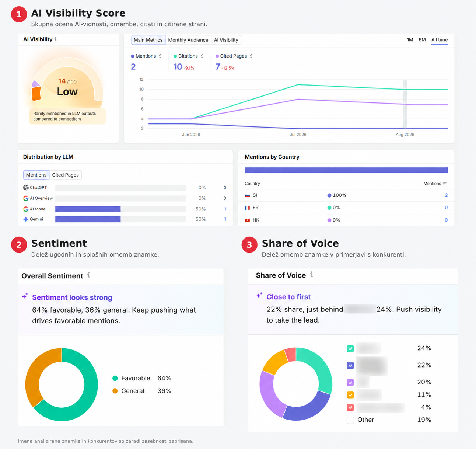Click the Google icon beside AI Mode
Image resolution: width=476 pixels, height=449 pixels.
[x=26, y=209]
